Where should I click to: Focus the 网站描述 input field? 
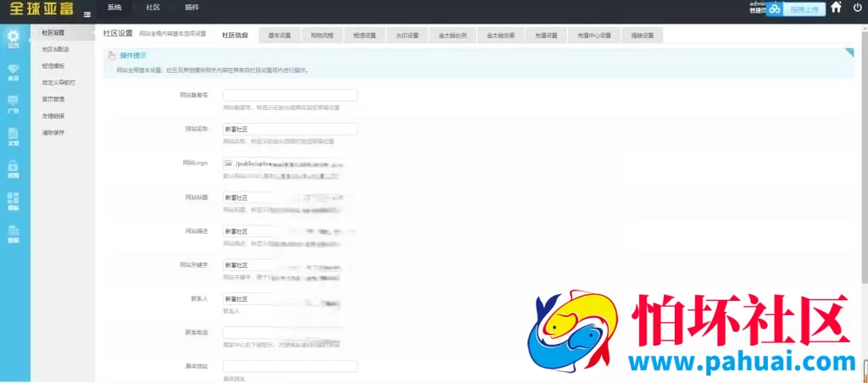pos(290,231)
